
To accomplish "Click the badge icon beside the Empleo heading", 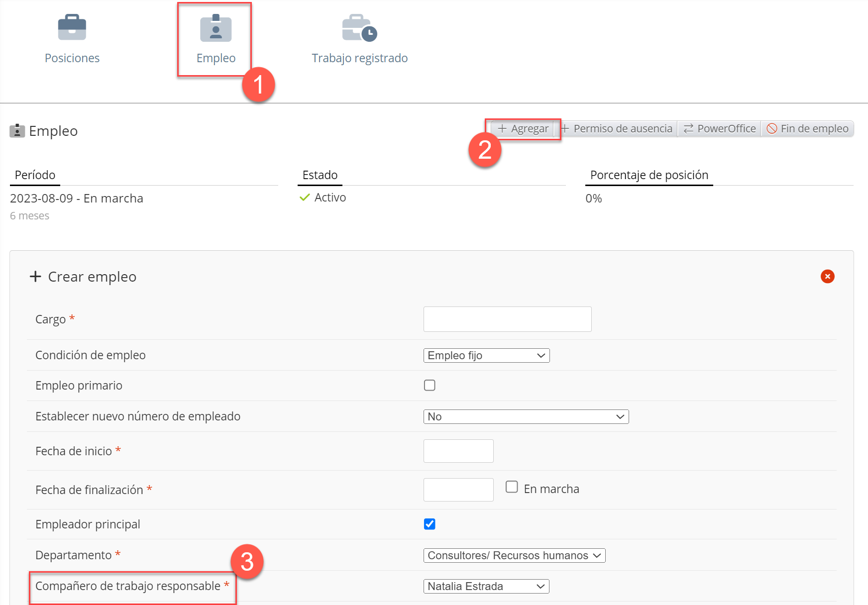I will [17, 131].
